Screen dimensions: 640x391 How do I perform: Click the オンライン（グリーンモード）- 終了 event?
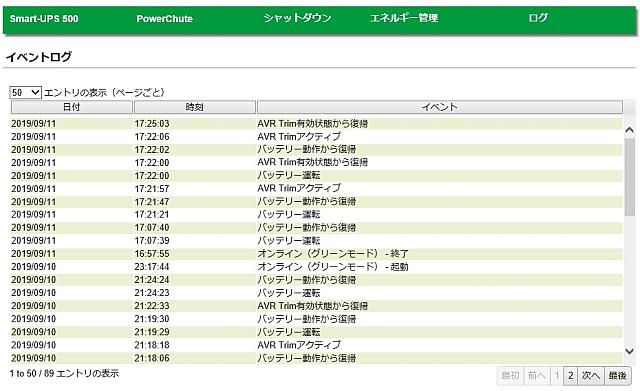click(333, 253)
